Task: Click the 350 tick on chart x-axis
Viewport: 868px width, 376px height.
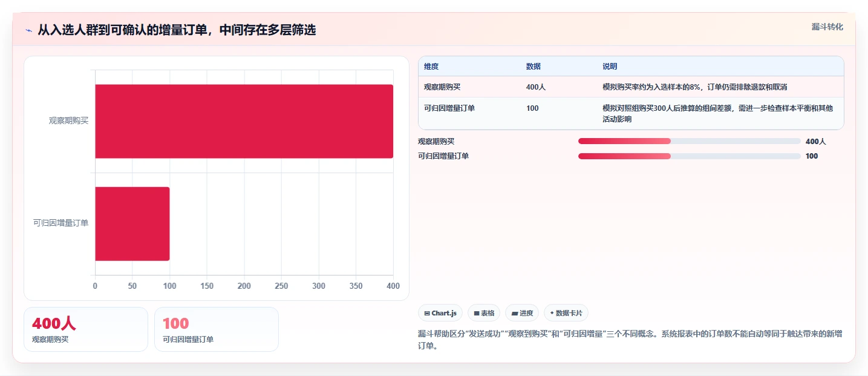Action: [x=356, y=286]
